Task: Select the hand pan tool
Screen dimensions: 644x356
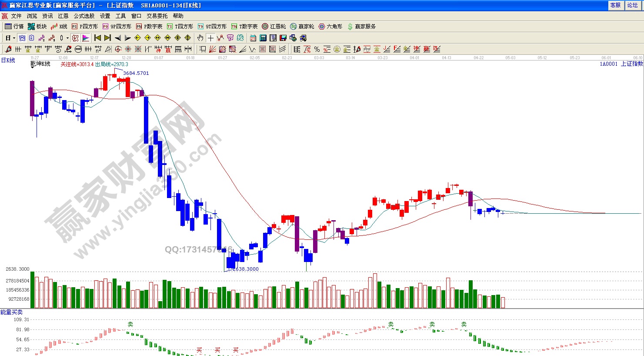Action: 200,38
